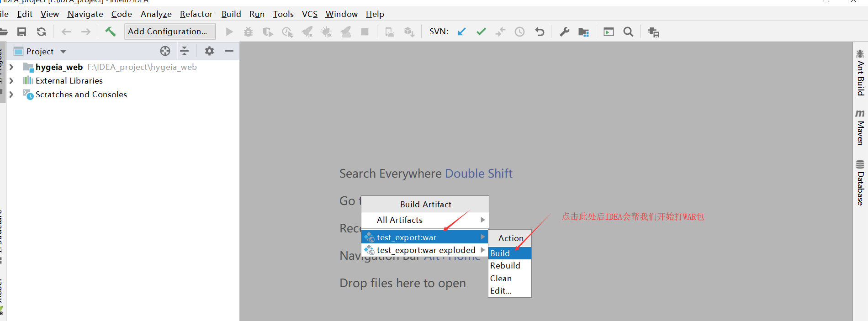Viewport: 868px width, 321px height.
Task: Expand the hygeia_web project node
Action: pyautogui.click(x=11, y=67)
